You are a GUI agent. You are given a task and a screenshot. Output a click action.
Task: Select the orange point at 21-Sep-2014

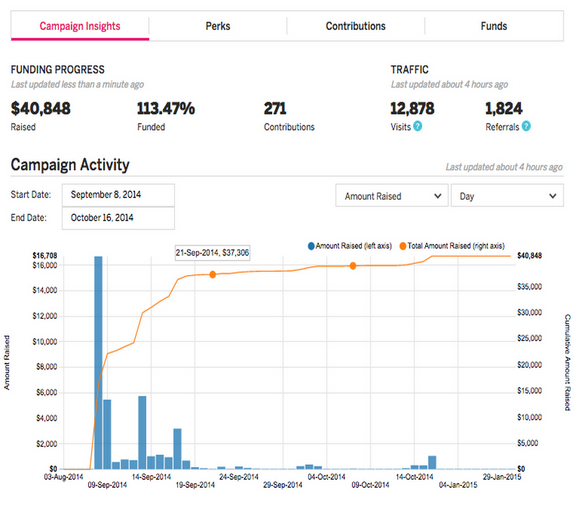pos(213,275)
